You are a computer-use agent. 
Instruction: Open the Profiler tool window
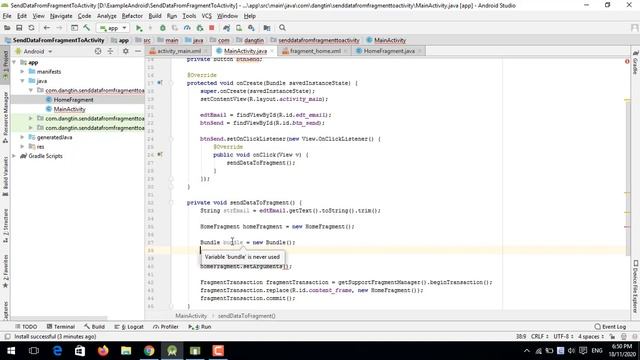[x=166, y=327]
